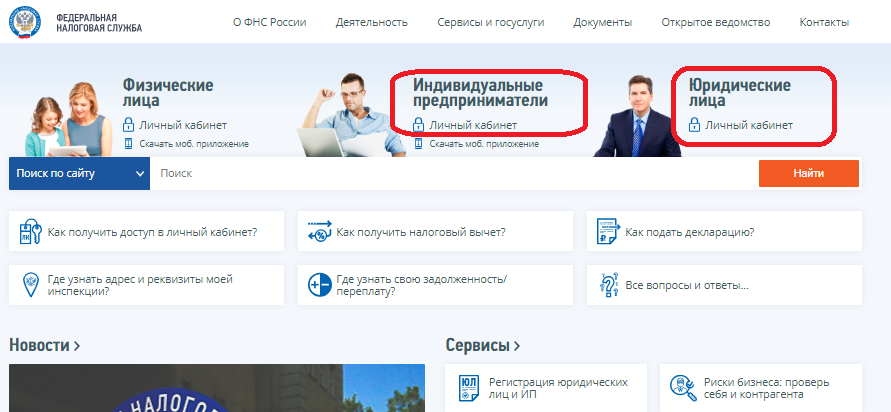Open the Поиск по сайту dropdown

tap(79, 173)
